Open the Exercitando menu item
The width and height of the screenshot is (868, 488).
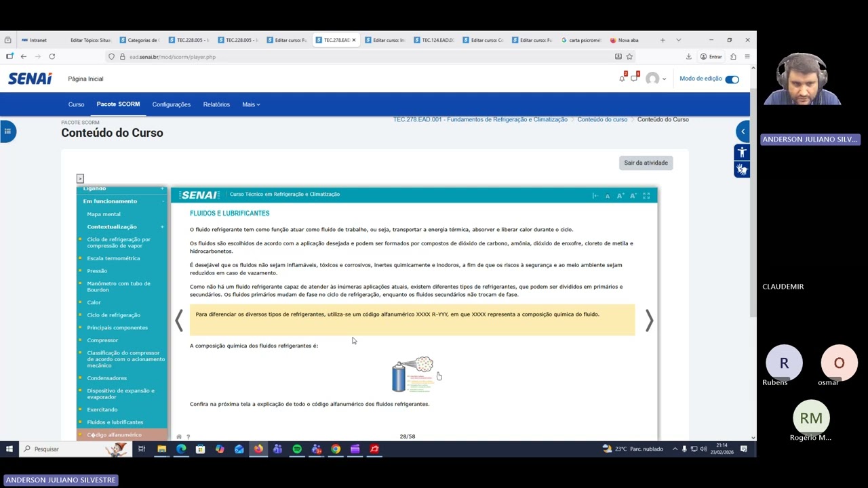point(102,409)
